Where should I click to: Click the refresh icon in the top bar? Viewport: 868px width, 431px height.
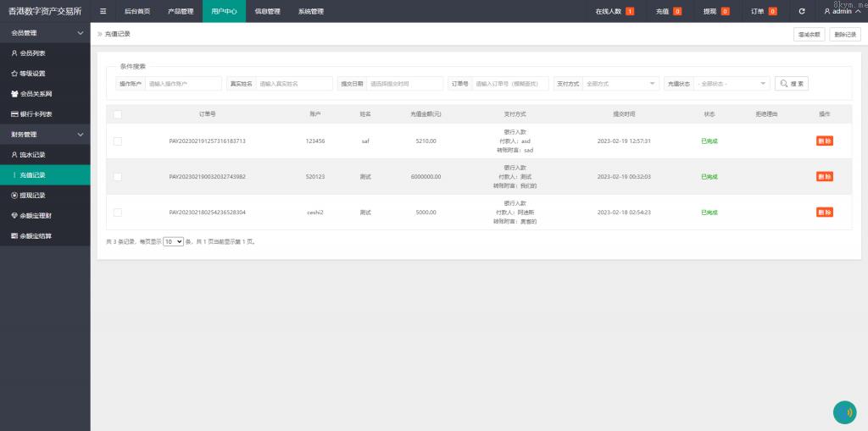(802, 11)
